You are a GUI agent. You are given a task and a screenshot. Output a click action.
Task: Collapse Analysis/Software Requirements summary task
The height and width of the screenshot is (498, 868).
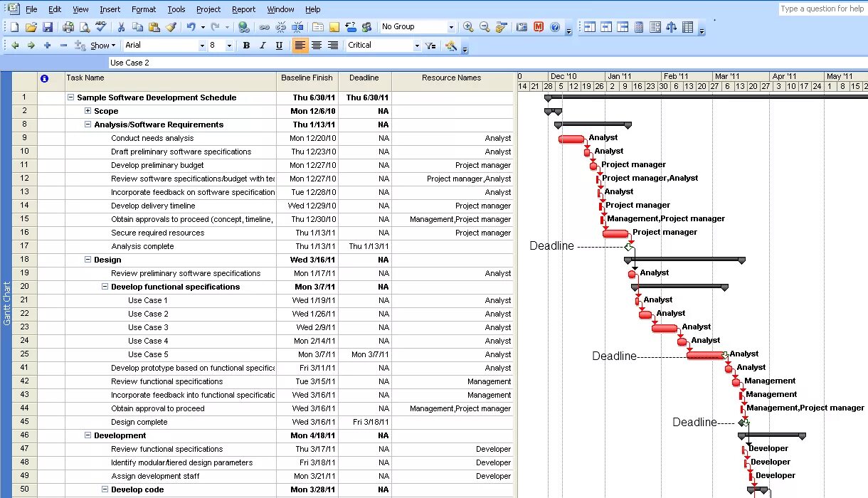tap(88, 124)
